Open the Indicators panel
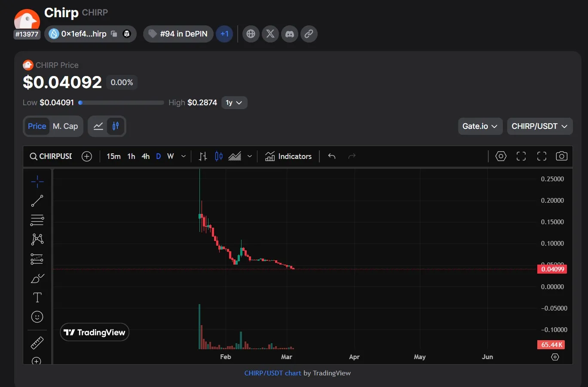588x387 pixels. coord(288,156)
